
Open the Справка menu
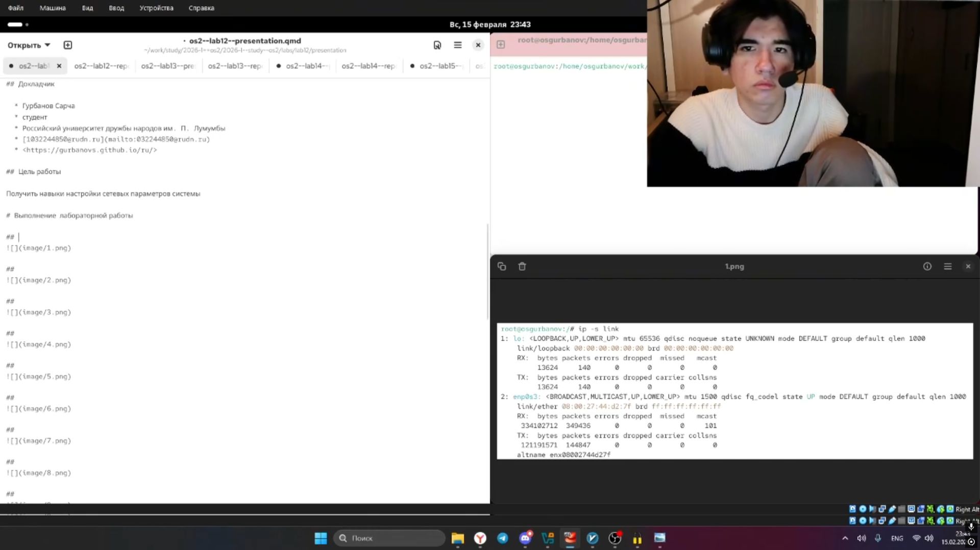click(x=201, y=8)
